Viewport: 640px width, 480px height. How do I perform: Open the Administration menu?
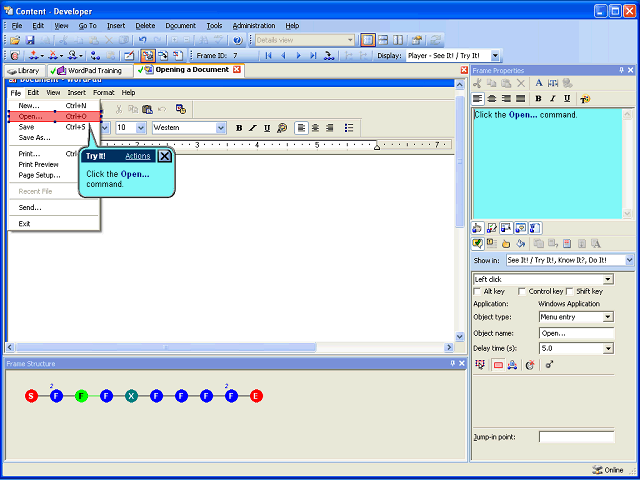point(254,26)
